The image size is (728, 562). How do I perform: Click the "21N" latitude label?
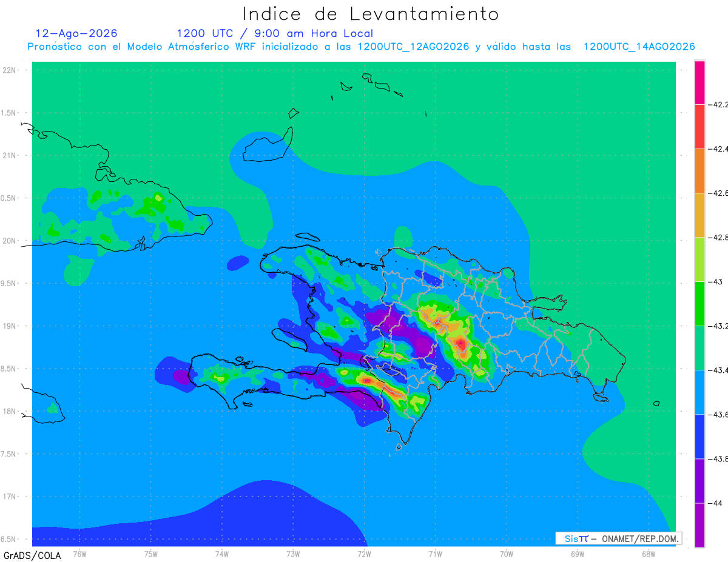point(10,155)
